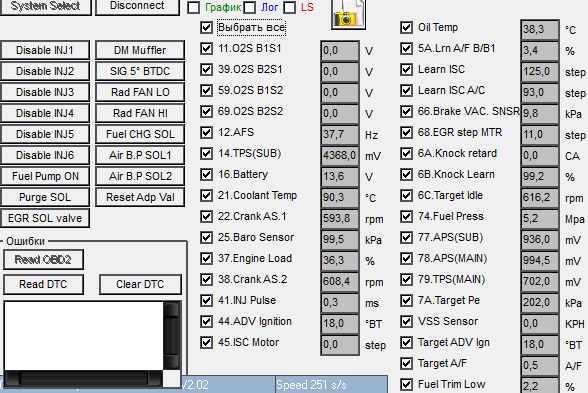Click the Target ADV Ign label
The image size is (588, 393).
pos(454,343)
